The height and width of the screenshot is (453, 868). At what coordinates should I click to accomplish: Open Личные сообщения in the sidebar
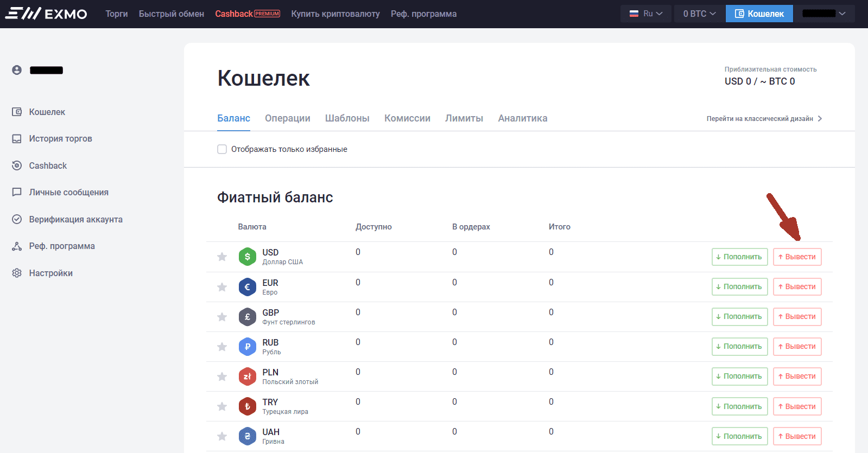(x=69, y=193)
